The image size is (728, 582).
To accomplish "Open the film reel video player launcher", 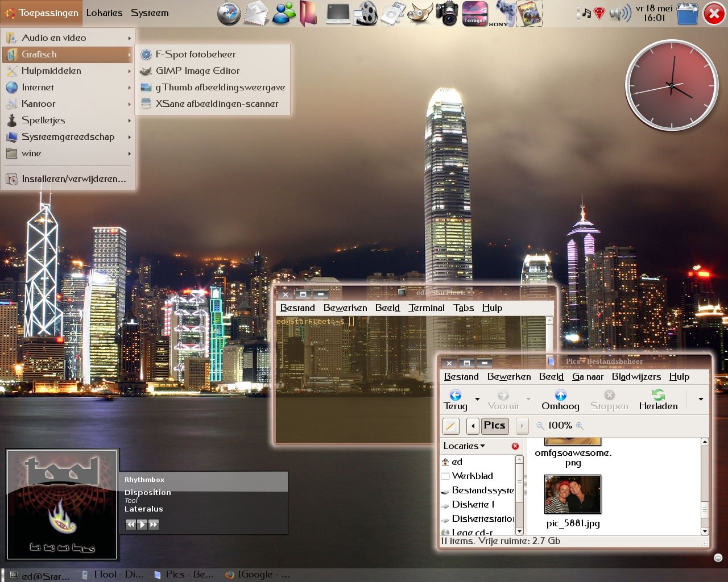I will tap(365, 14).
